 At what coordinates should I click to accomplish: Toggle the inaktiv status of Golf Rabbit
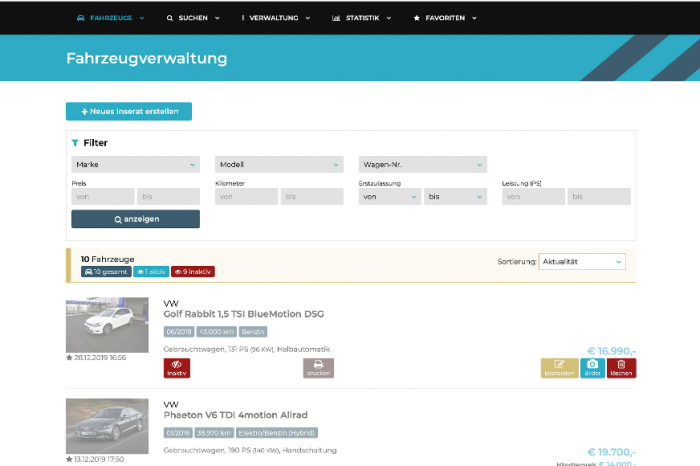pyautogui.click(x=177, y=368)
